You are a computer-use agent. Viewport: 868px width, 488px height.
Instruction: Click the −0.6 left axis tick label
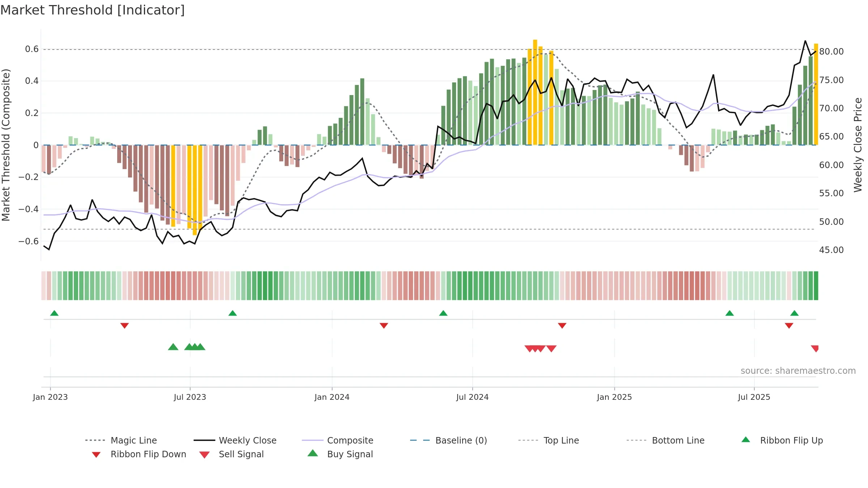point(29,241)
